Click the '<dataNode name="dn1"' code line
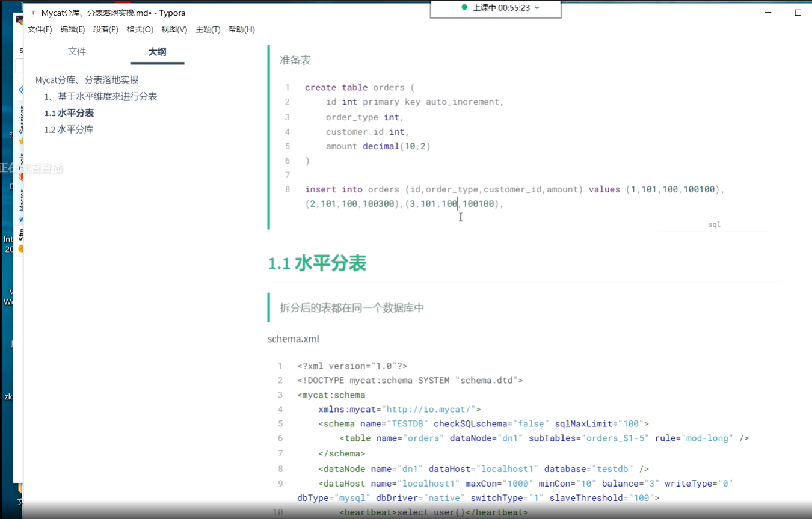The width and height of the screenshot is (812, 519). pos(484,469)
